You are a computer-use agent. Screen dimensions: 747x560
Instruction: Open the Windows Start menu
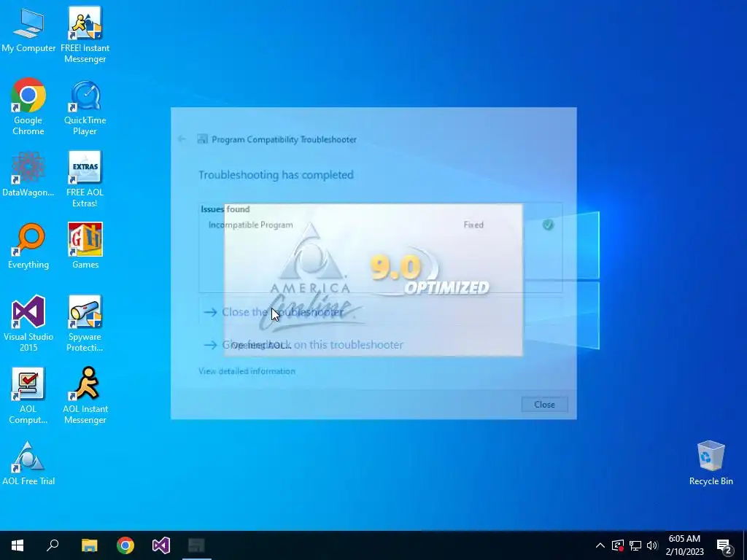click(18, 545)
